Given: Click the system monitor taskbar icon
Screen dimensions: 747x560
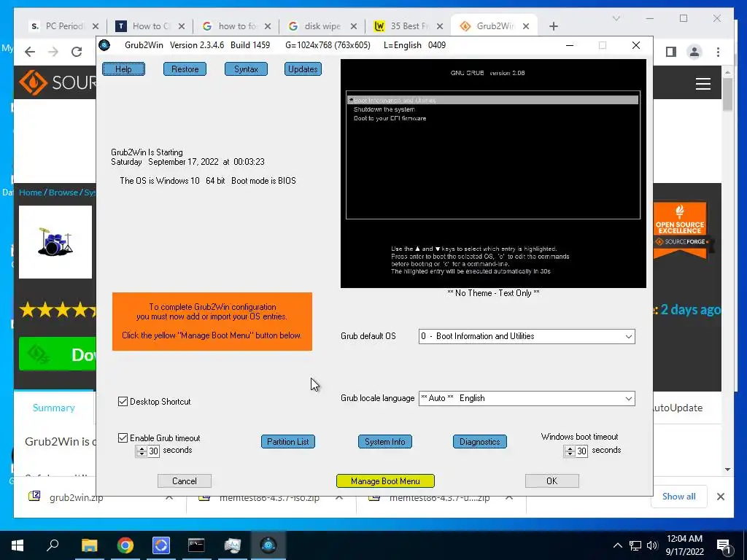Looking at the screenshot, I should [x=233, y=545].
